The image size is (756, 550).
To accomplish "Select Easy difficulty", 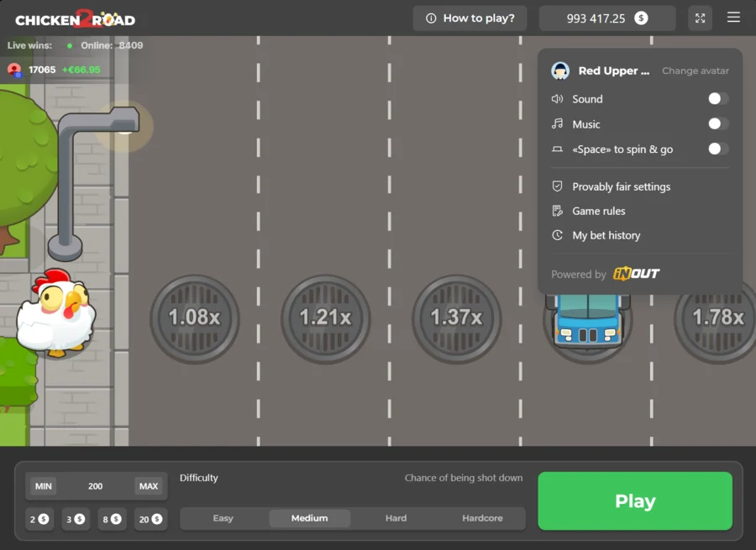I will click(x=223, y=518).
